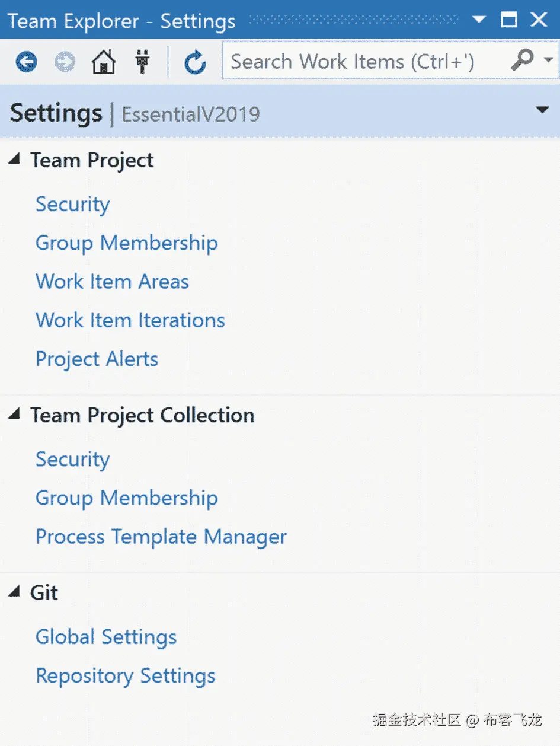Open Team Explorer window position dropdown
The width and height of the screenshot is (560, 746).
[479, 20]
